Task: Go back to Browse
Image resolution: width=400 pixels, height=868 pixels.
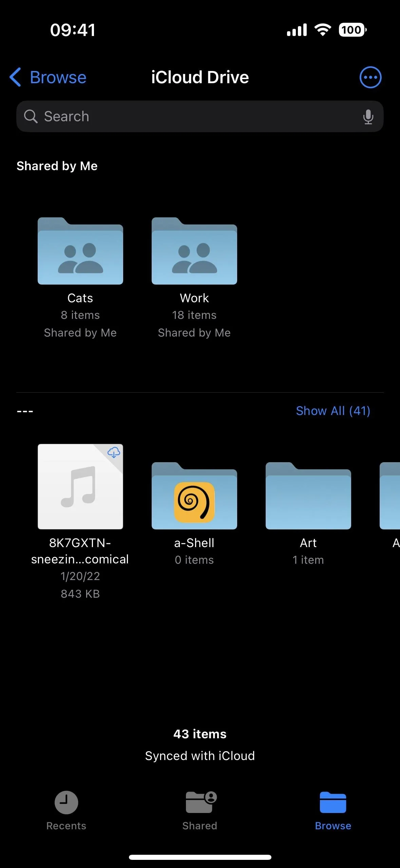Action: pyautogui.click(x=48, y=77)
